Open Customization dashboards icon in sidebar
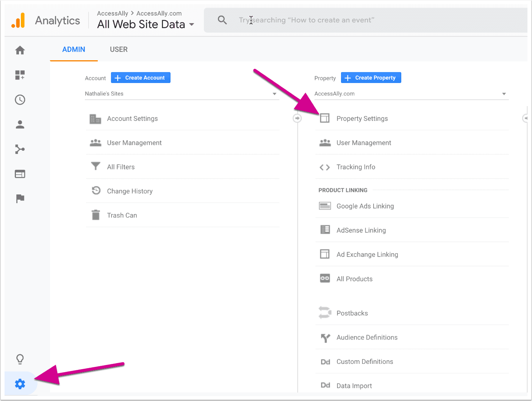 [20, 75]
